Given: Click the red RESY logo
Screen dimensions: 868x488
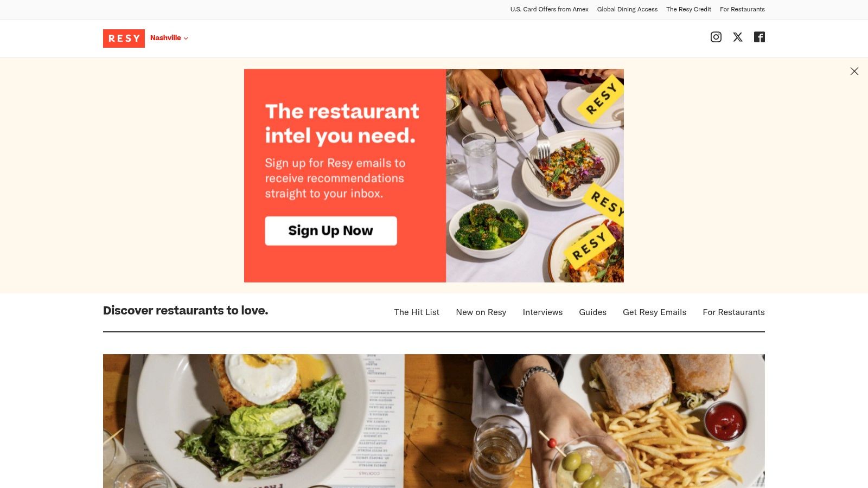Looking at the screenshot, I should point(124,38).
